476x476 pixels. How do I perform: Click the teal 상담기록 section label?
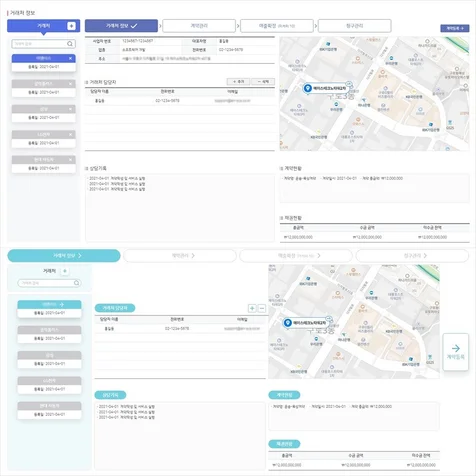[110, 395]
